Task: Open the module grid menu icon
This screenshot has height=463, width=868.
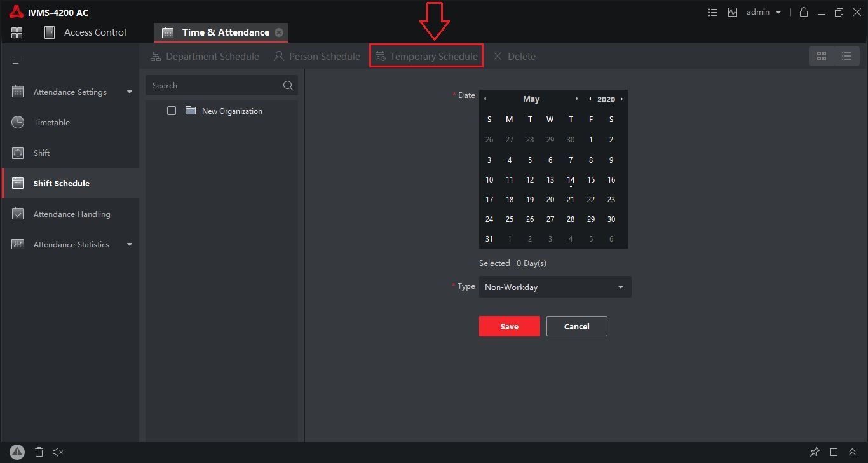Action: pos(17,32)
